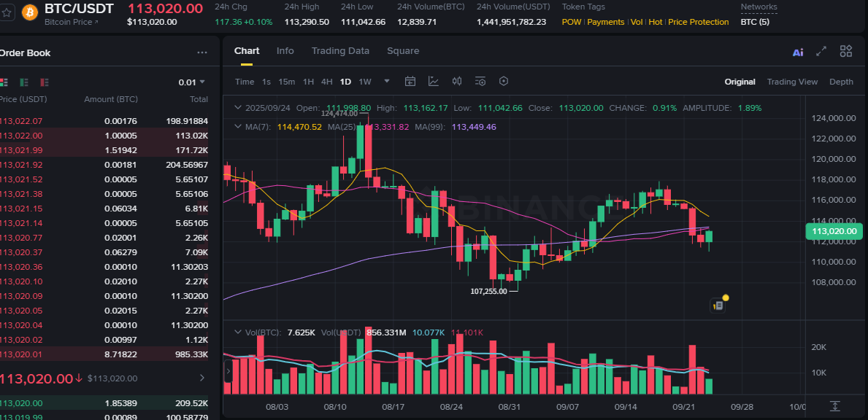The image size is (868, 420).
Task: Switch chart mode to Trading View
Action: pyautogui.click(x=792, y=82)
